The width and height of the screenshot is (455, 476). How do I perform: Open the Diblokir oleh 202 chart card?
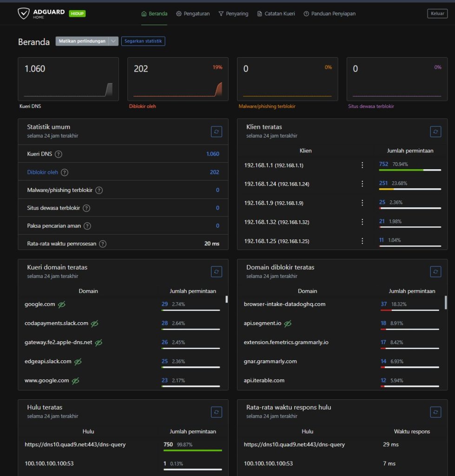point(178,79)
